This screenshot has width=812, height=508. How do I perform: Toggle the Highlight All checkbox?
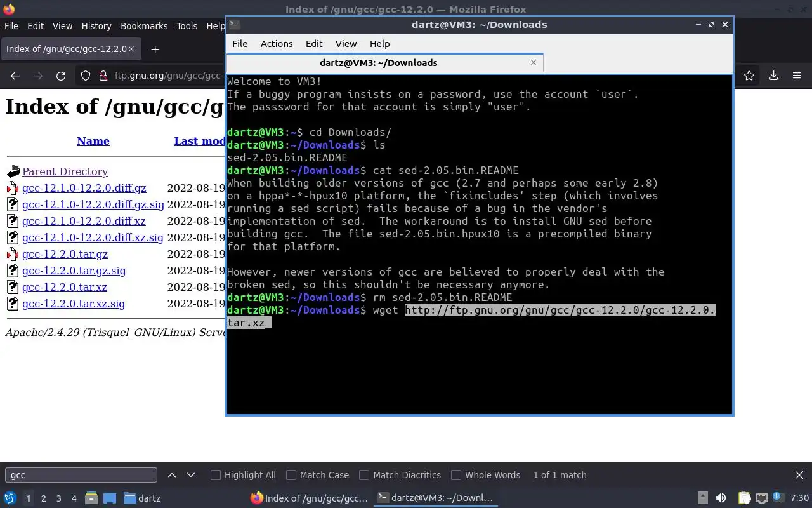coord(216,475)
